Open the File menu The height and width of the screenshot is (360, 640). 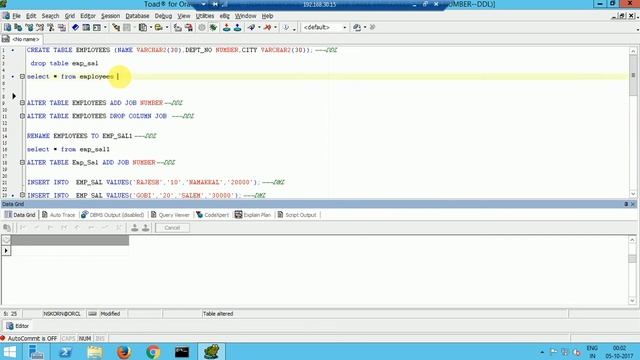pos(16,16)
